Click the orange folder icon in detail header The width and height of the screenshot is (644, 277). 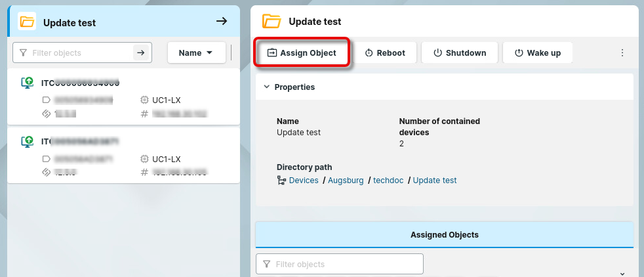point(272,22)
